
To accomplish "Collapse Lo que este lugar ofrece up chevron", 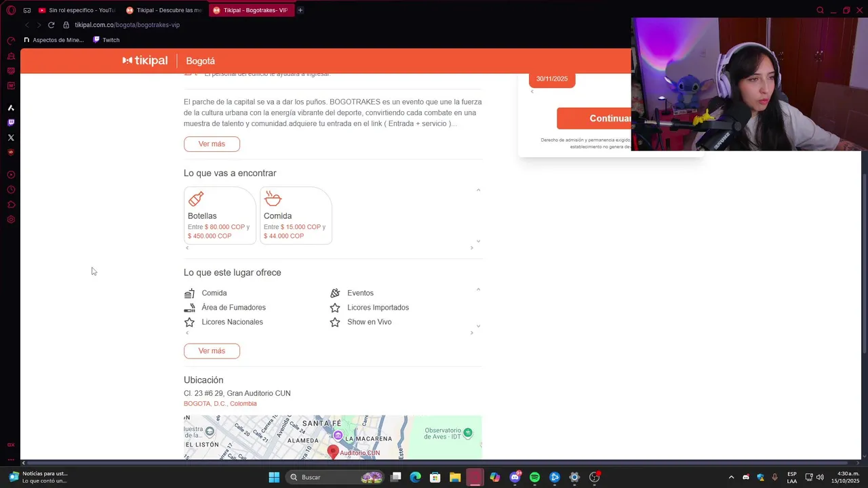I will [478, 290].
